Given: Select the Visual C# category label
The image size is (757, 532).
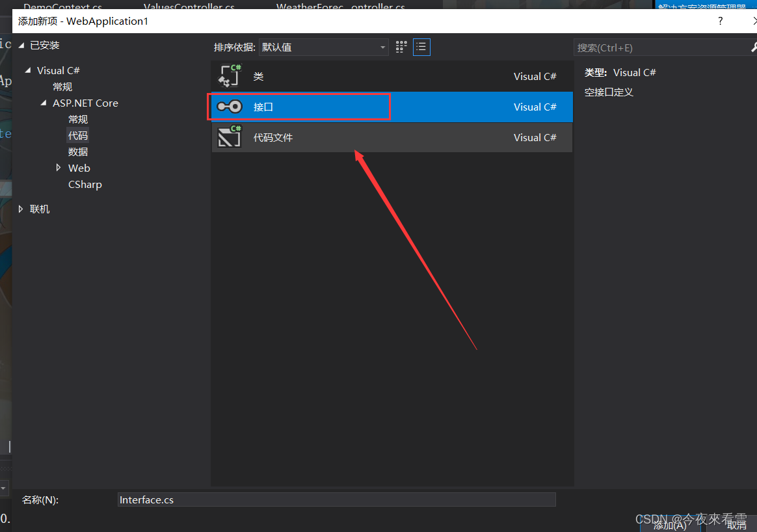Looking at the screenshot, I should click(x=59, y=70).
